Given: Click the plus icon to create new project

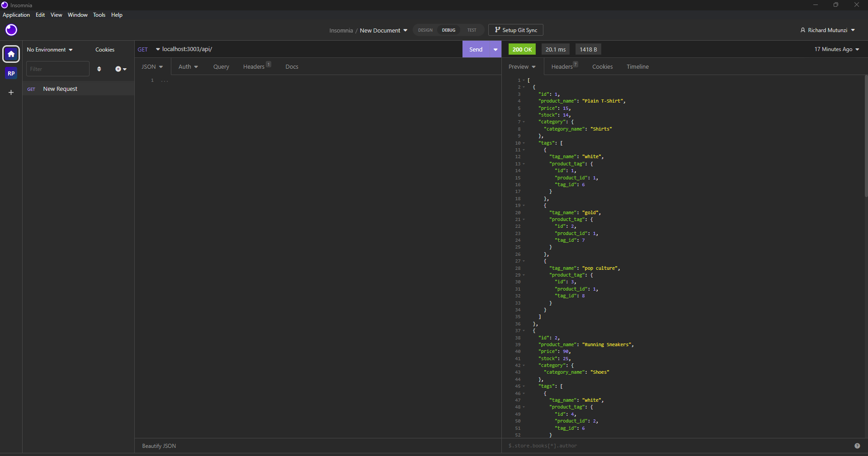Looking at the screenshot, I should pos(11,93).
